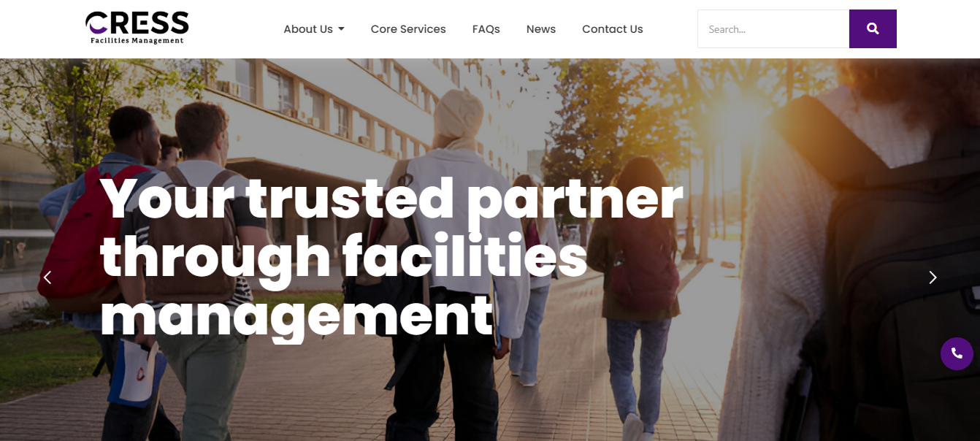
Task: Open the Core Services page
Action: pyautogui.click(x=408, y=29)
